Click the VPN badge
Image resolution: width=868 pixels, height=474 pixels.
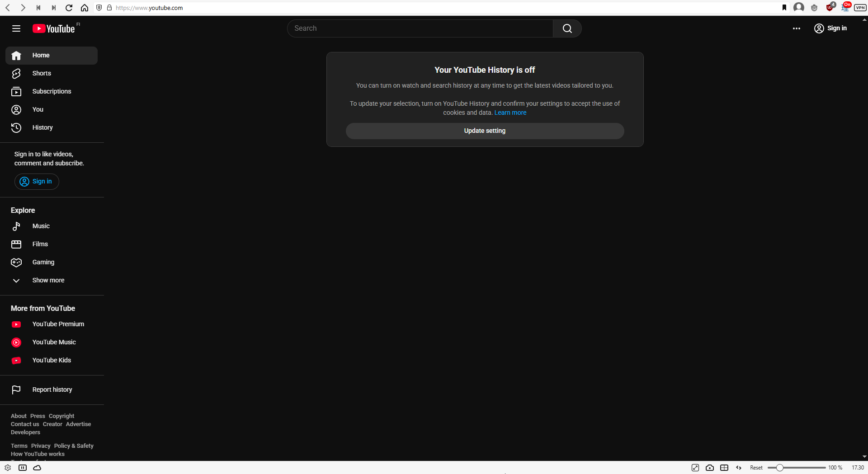tap(860, 8)
